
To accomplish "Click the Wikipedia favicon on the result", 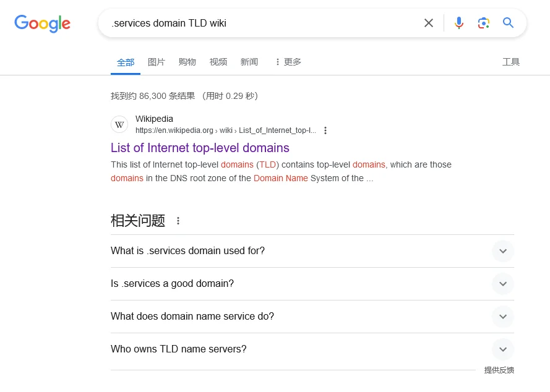I will point(119,124).
